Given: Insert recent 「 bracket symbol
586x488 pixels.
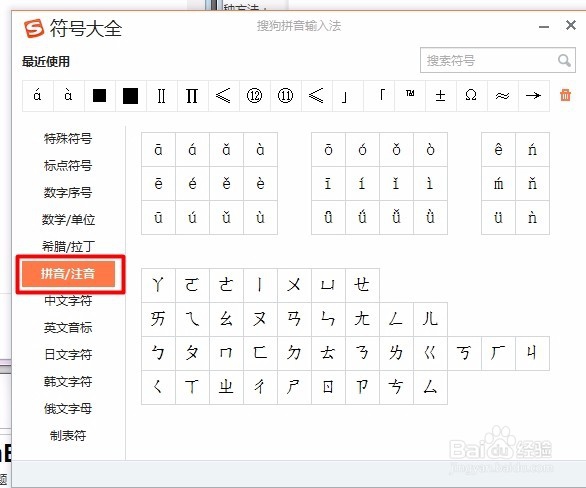Looking at the screenshot, I should [x=379, y=96].
